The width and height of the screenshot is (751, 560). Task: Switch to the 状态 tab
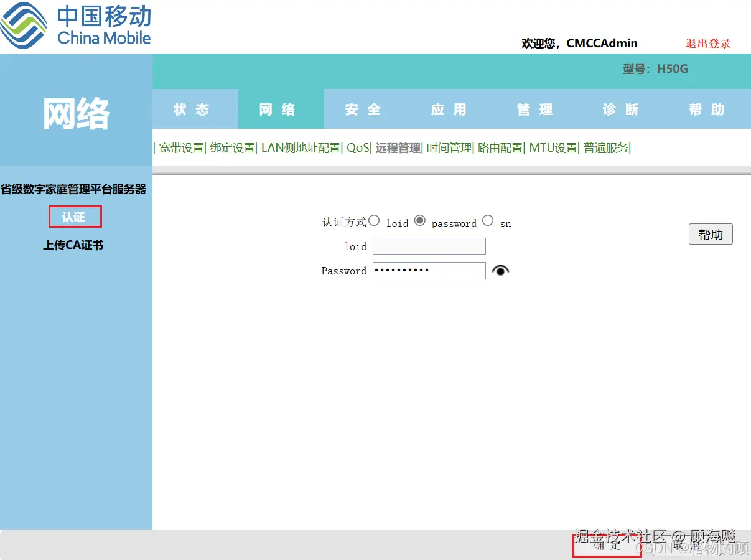point(195,109)
